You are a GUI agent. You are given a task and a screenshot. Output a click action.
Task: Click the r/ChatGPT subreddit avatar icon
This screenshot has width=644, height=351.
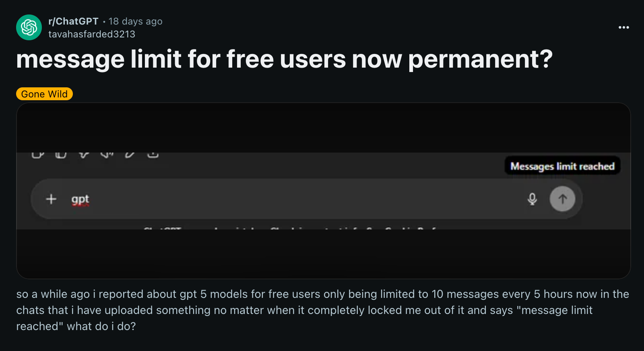tap(29, 27)
